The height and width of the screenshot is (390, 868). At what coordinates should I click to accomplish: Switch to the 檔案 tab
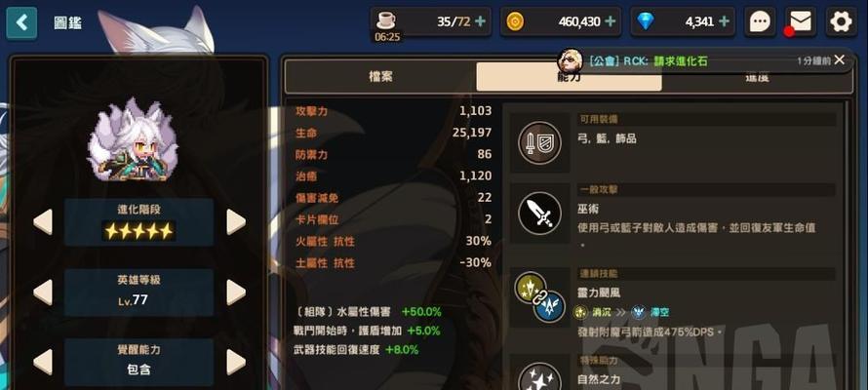pos(381,76)
